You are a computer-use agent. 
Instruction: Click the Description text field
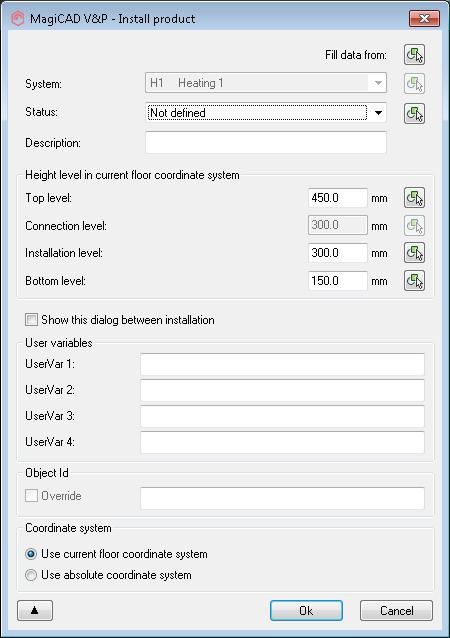coord(266,142)
